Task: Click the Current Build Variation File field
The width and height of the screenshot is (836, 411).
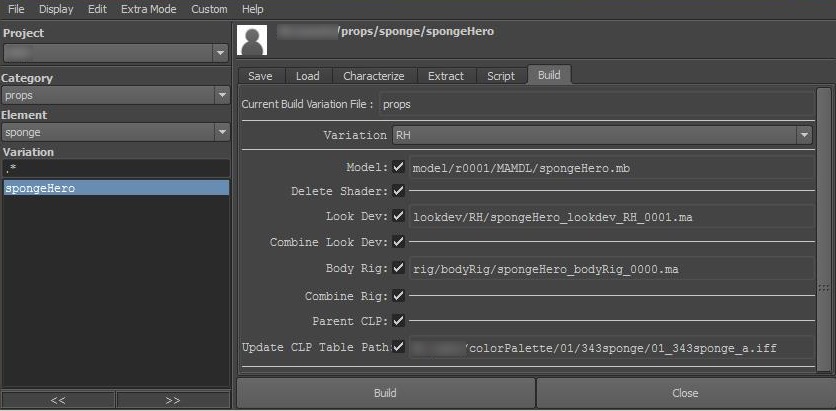Action: (x=597, y=104)
